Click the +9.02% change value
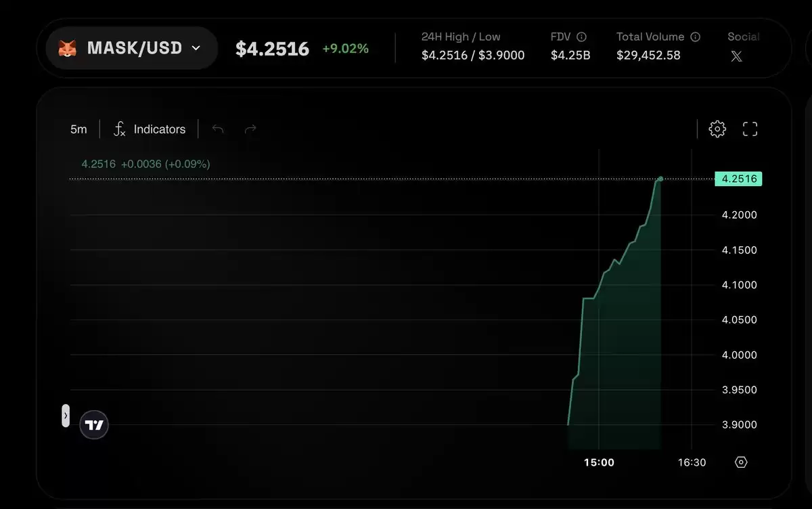The height and width of the screenshot is (509, 812). [x=345, y=49]
